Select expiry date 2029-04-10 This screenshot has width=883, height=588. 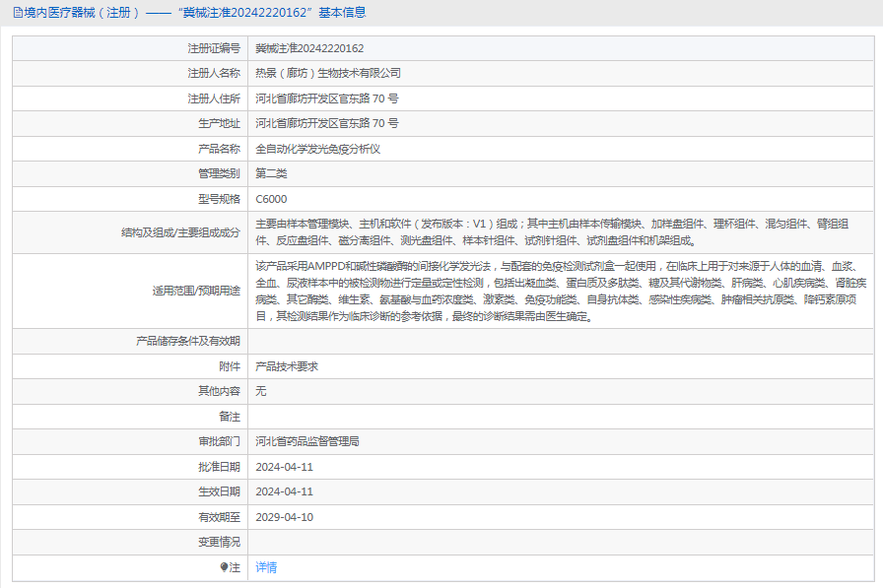pos(285,517)
